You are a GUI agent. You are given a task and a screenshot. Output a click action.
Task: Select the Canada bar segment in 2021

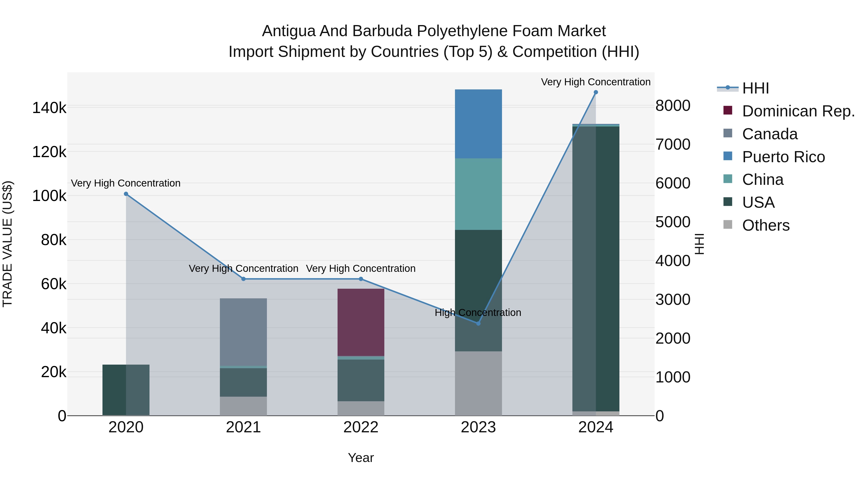[244, 332]
